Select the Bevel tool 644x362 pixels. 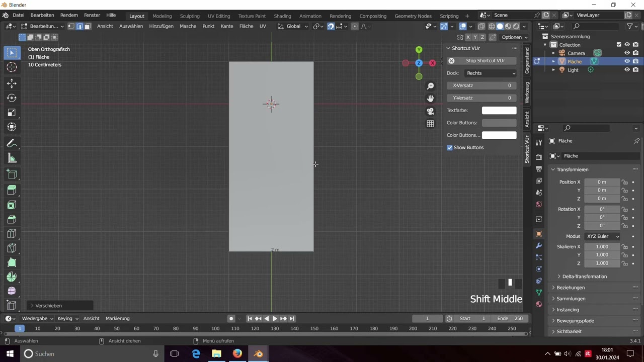[x=12, y=219]
